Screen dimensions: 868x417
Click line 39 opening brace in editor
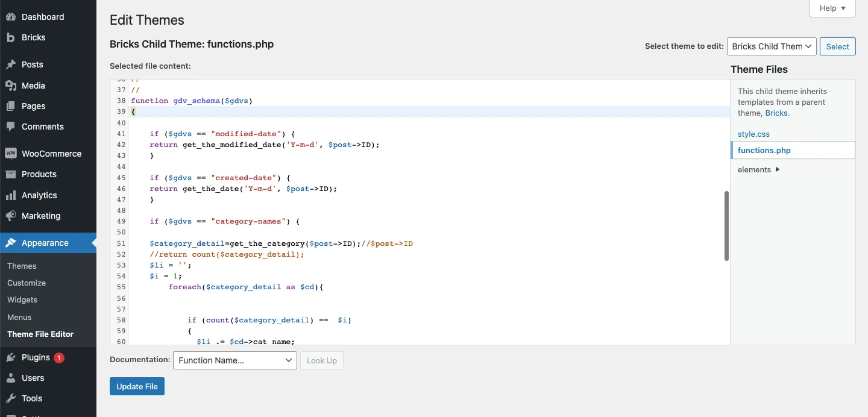(x=133, y=111)
